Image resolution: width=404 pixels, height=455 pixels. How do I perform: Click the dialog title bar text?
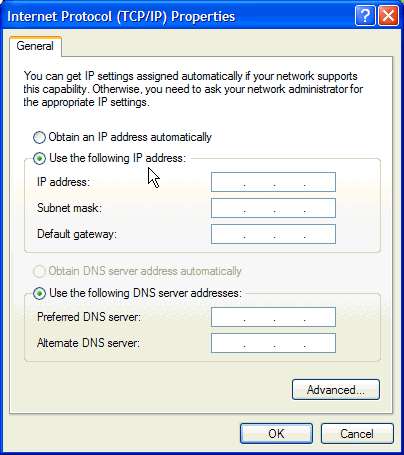point(121,16)
